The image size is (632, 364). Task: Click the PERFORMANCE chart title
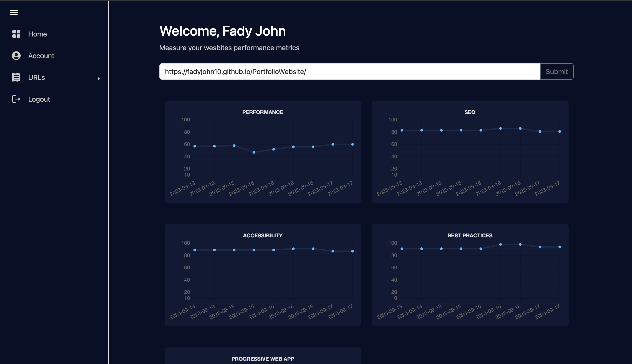(x=263, y=112)
